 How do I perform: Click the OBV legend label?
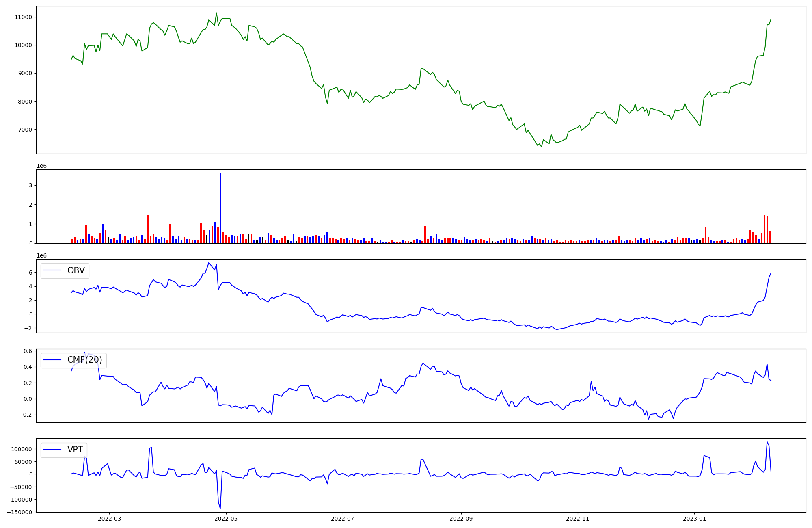pos(76,270)
